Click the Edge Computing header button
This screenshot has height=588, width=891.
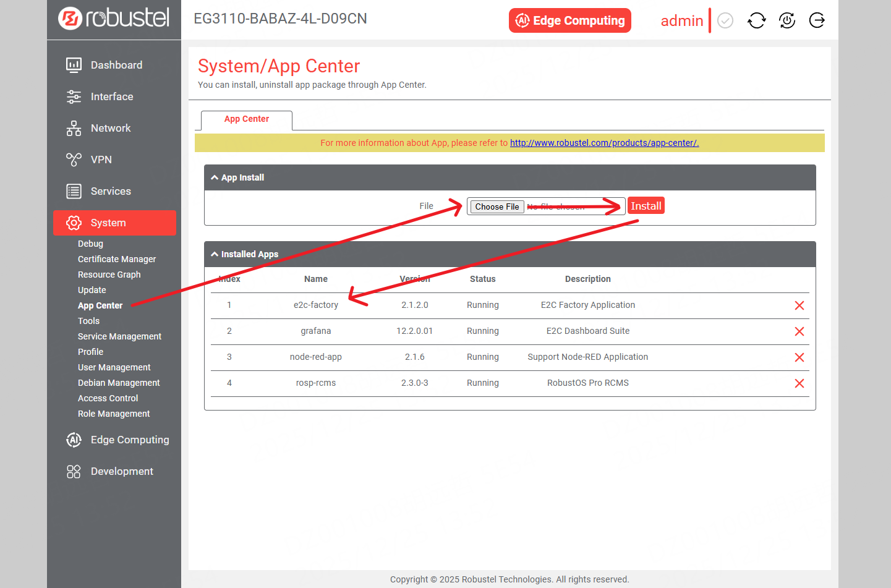569,20
